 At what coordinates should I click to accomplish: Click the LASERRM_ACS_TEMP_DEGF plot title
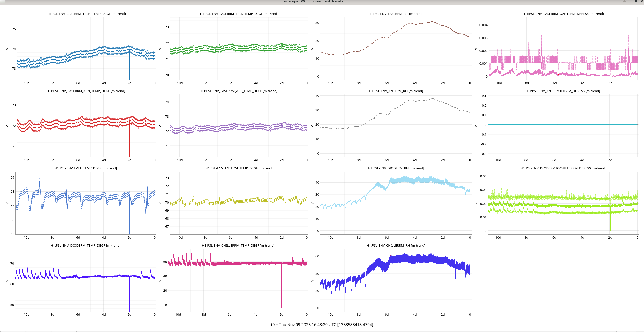239,91
